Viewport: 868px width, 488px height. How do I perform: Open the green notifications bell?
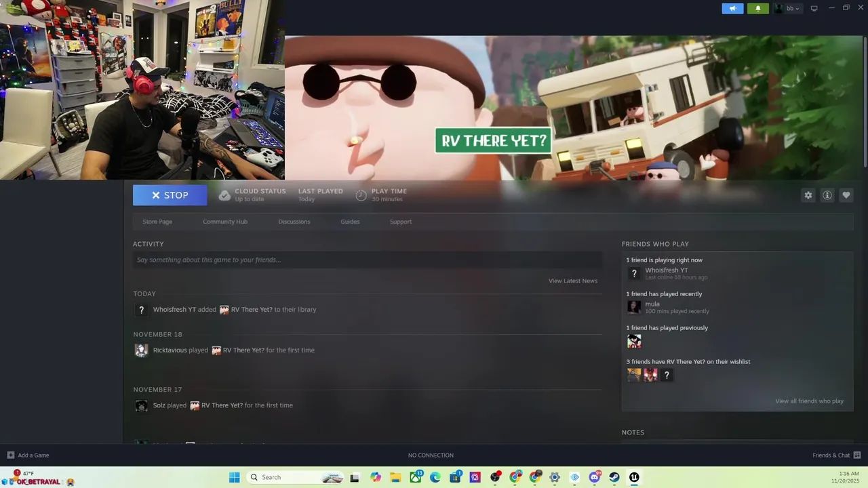758,8
